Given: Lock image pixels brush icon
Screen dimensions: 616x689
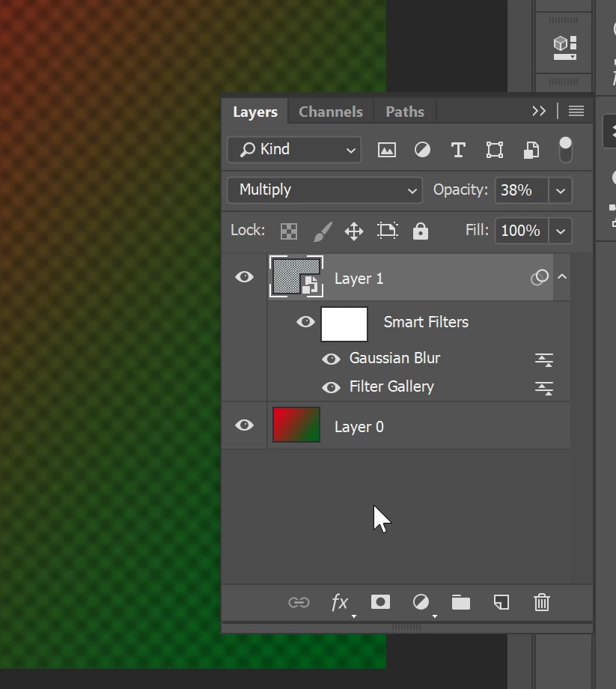Looking at the screenshot, I should [323, 231].
